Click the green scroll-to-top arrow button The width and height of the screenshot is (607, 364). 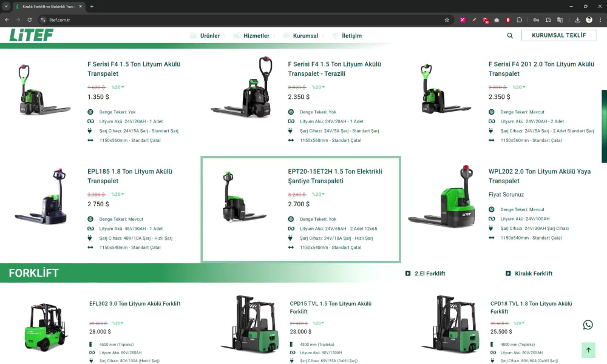(588, 350)
